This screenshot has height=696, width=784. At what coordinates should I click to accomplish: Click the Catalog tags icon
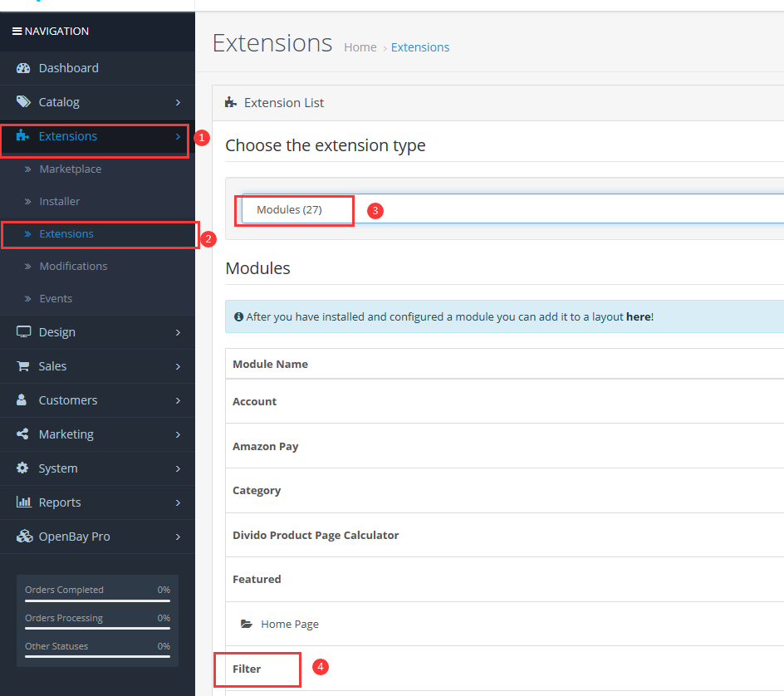pyautogui.click(x=23, y=102)
